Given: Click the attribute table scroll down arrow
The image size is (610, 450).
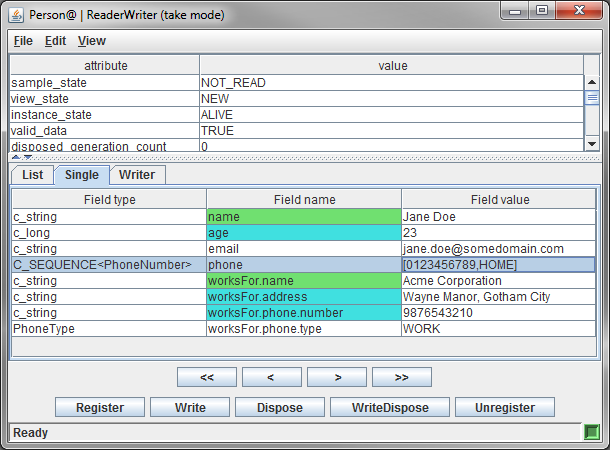Looking at the screenshot, I should point(592,144).
